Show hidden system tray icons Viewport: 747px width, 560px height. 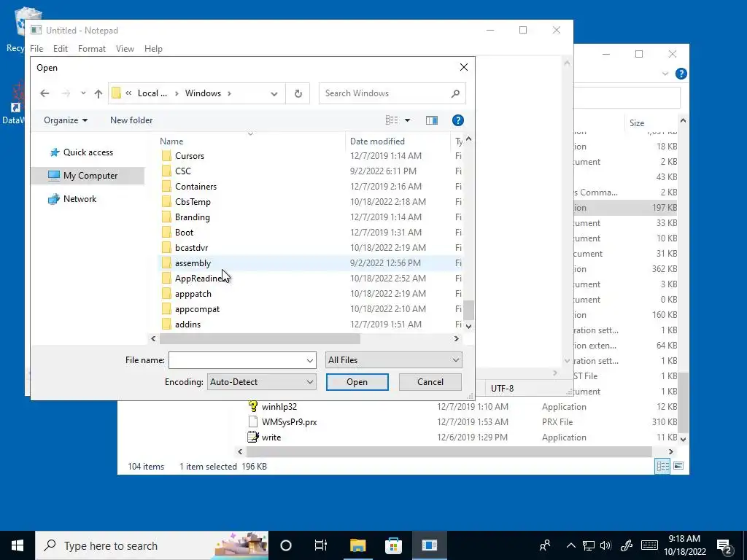pyautogui.click(x=570, y=545)
